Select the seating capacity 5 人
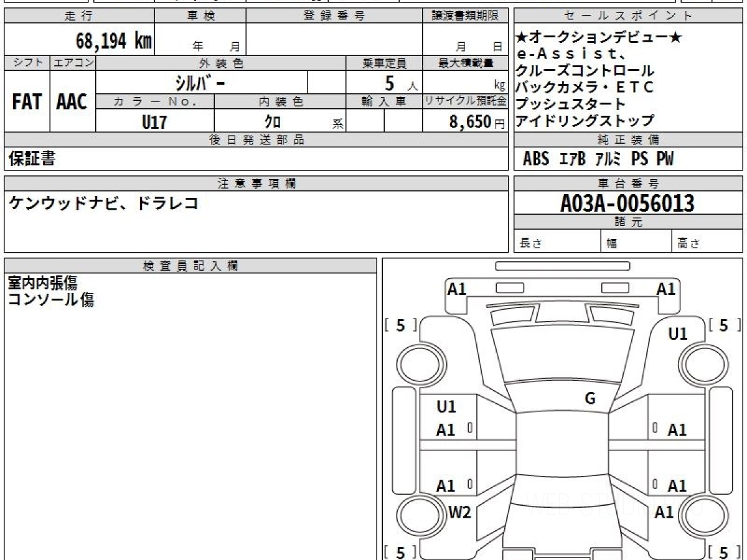 click(x=402, y=83)
